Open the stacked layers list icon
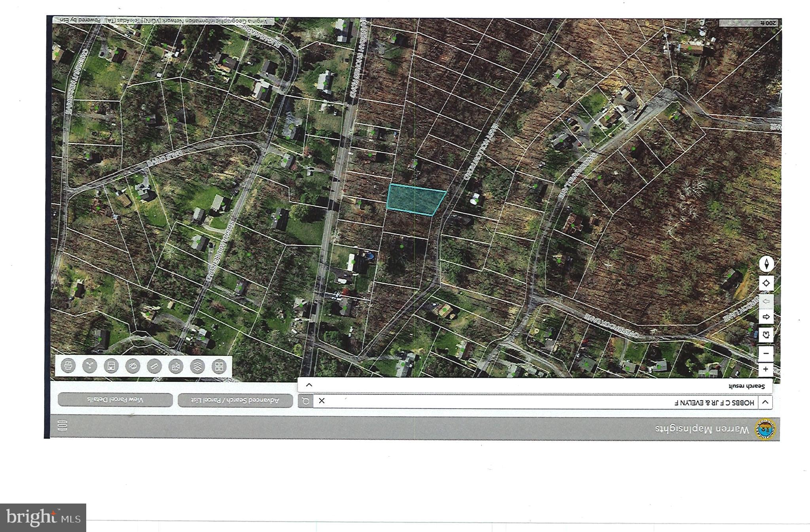The width and height of the screenshot is (810, 532). (197, 366)
